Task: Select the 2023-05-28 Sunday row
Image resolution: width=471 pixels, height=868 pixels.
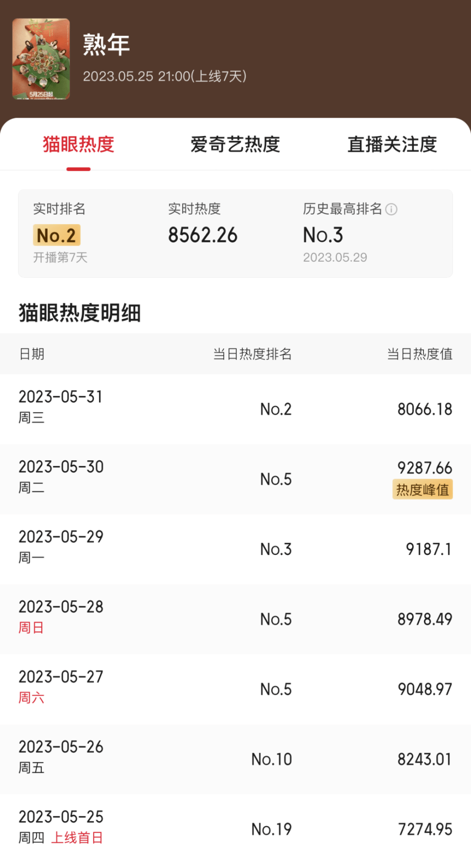Action: [x=235, y=619]
